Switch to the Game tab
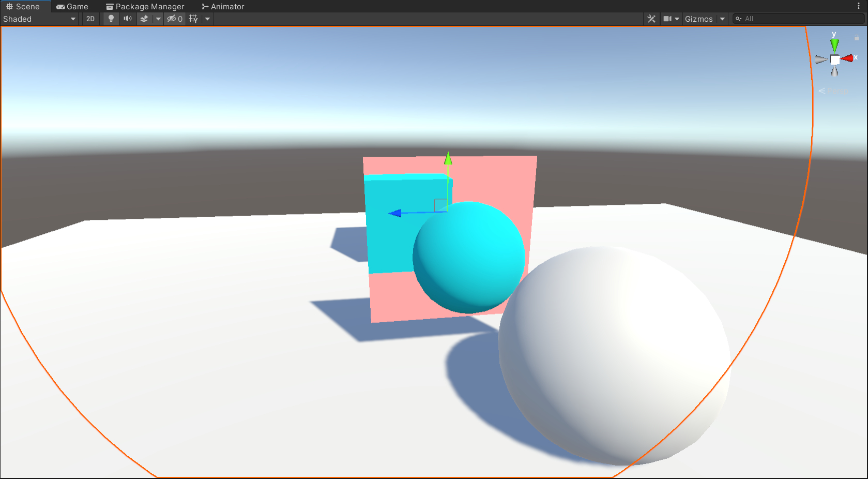This screenshot has width=868, height=479. 72,6
